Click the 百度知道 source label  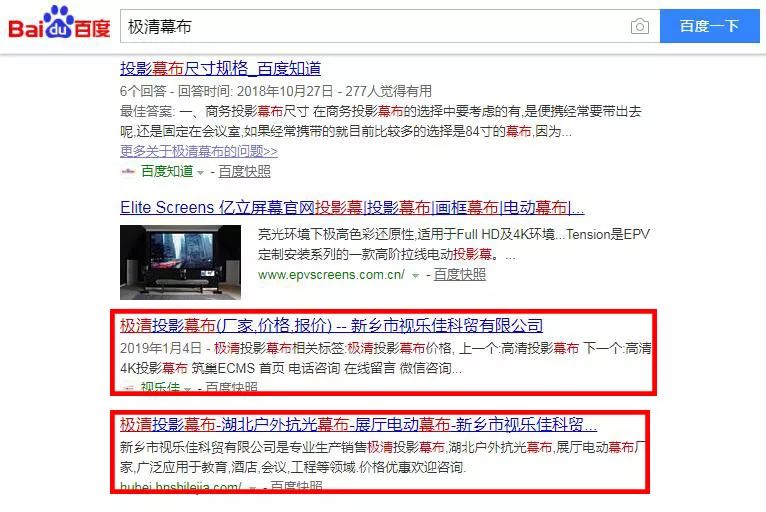coord(167,171)
